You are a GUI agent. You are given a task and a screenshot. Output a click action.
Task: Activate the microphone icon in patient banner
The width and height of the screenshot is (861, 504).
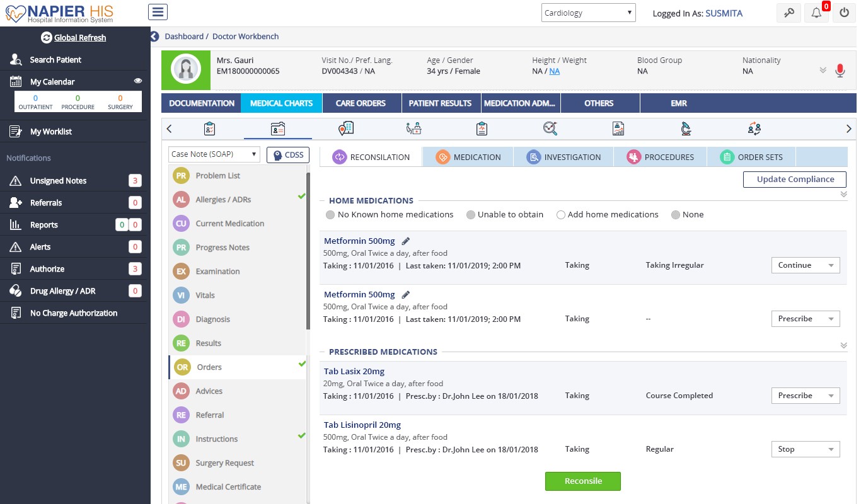point(840,71)
